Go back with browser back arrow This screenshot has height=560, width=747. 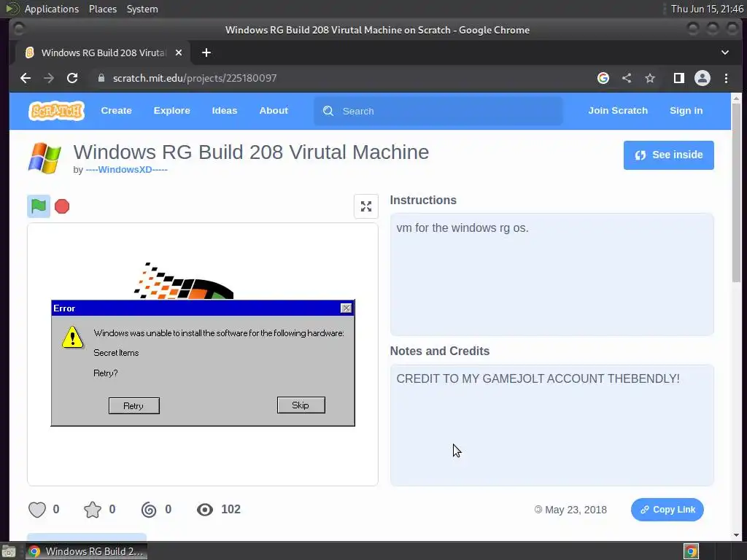[x=26, y=78]
